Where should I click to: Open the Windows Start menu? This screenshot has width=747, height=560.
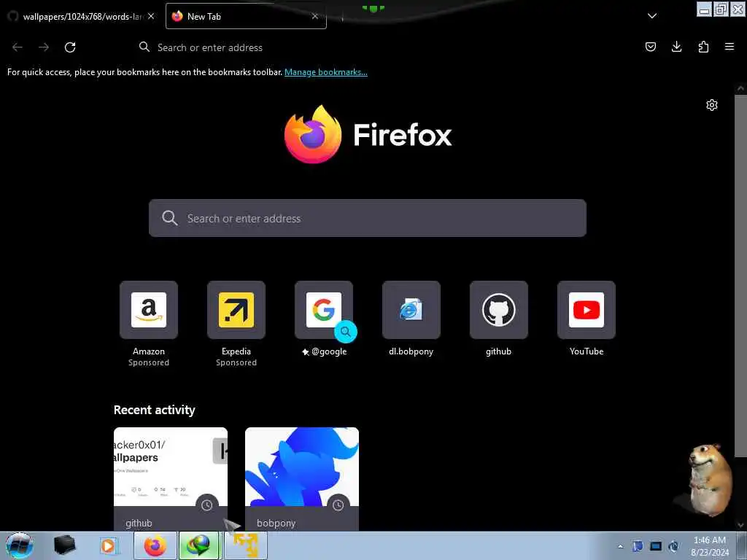[19, 545]
